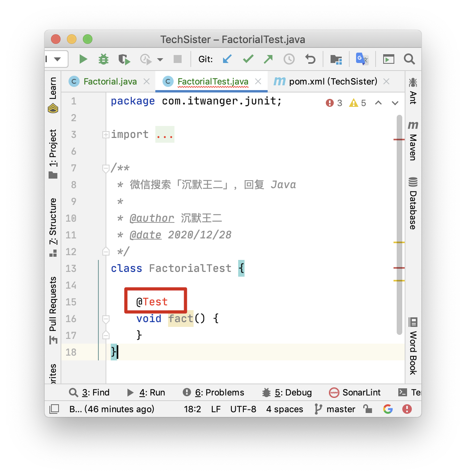Open the run configuration dropdown
Screen dimensions: 466x476
[x=57, y=59]
